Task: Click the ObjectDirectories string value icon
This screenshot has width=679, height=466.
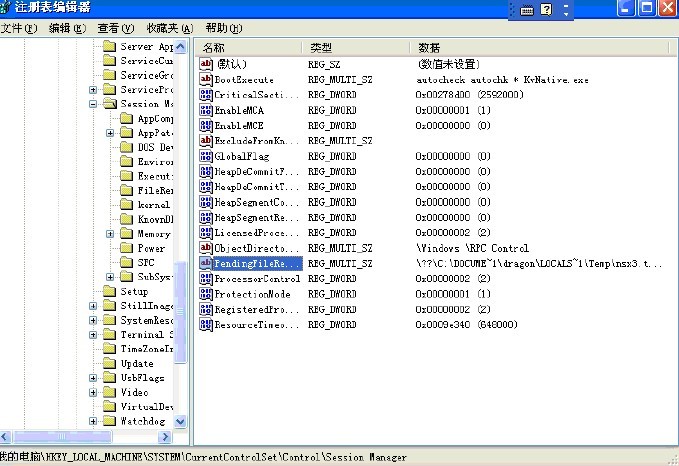Action: click(207, 248)
